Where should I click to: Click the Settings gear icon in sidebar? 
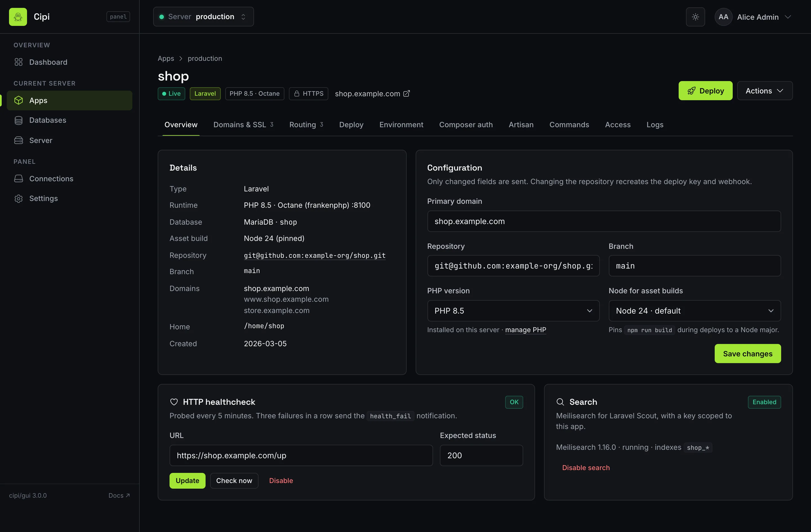pos(18,198)
